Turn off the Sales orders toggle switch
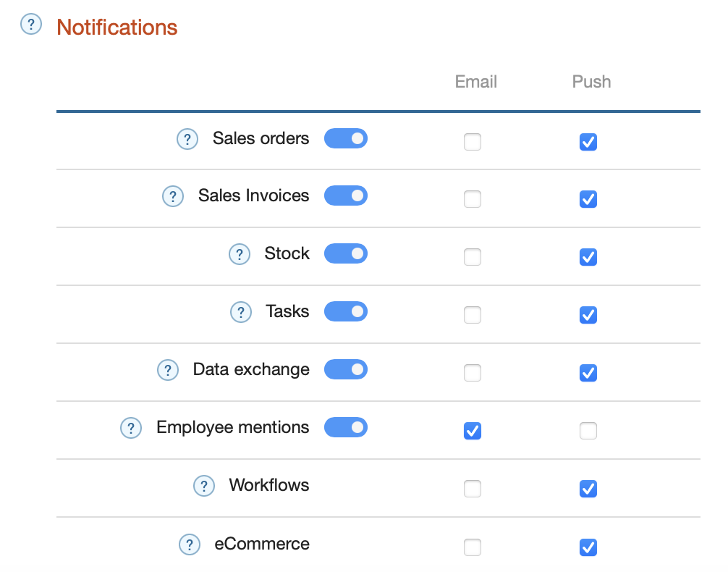728x572 pixels. [346, 138]
